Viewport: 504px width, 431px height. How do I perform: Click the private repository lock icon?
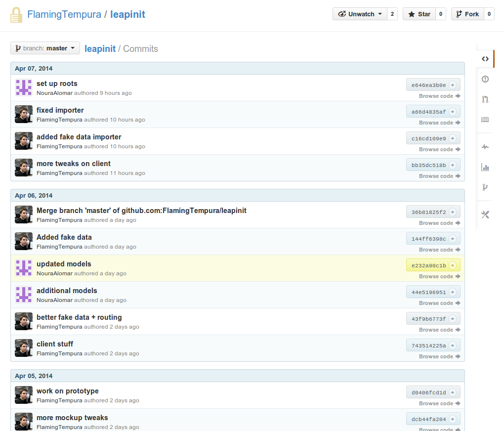(16, 15)
